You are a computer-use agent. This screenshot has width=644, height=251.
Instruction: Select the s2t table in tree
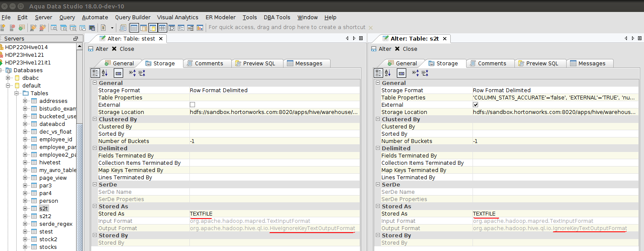point(44,208)
